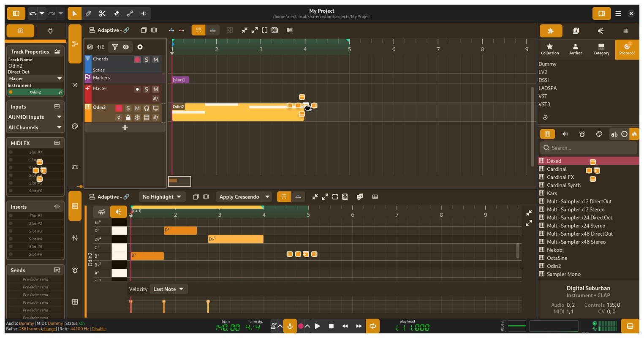The width and height of the screenshot is (644, 338).
Task: Click in the plugin Search field
Action: tap(588, 148)
